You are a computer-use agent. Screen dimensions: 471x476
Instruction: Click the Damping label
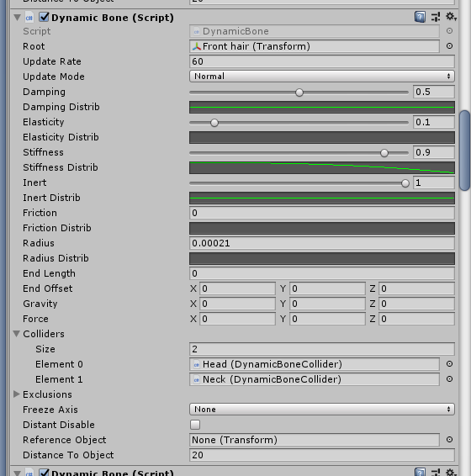click(44, 92)
